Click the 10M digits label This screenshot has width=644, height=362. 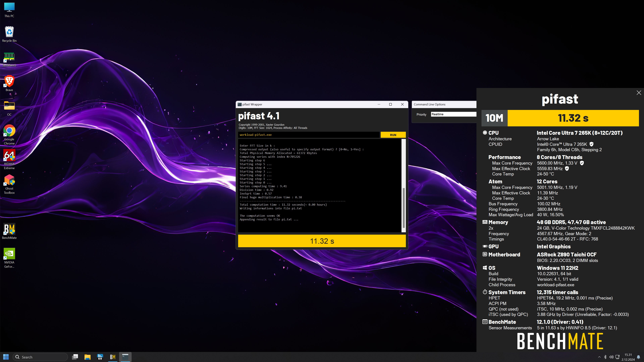(x=494, y=118)
